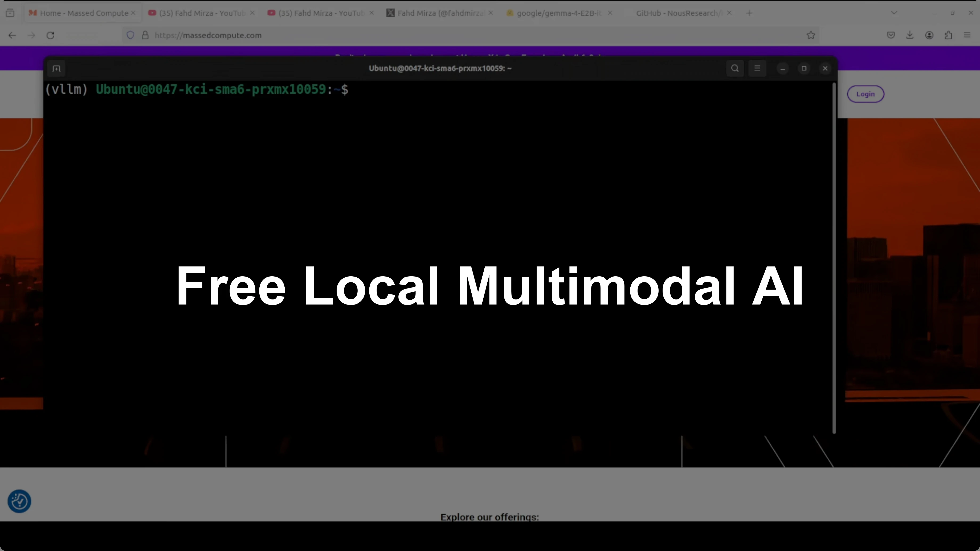
Task: Open a new terminal tab with the plus icon
Action: 56,68
